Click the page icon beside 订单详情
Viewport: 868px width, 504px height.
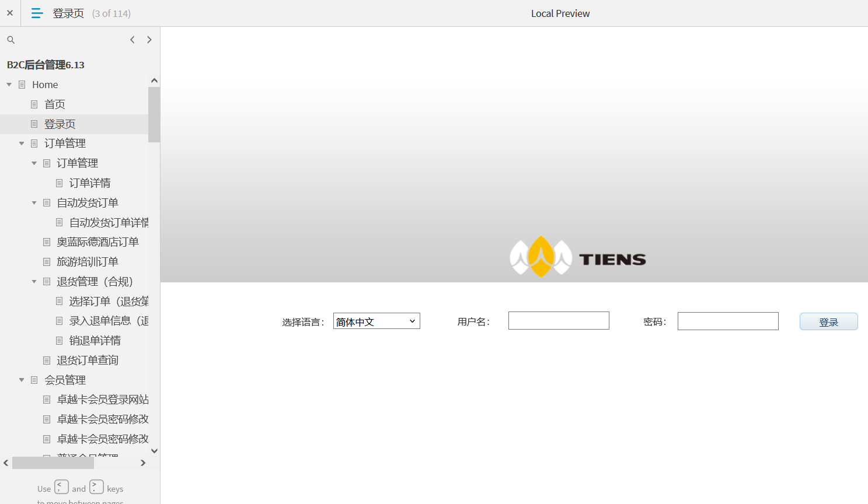[59, 183]
